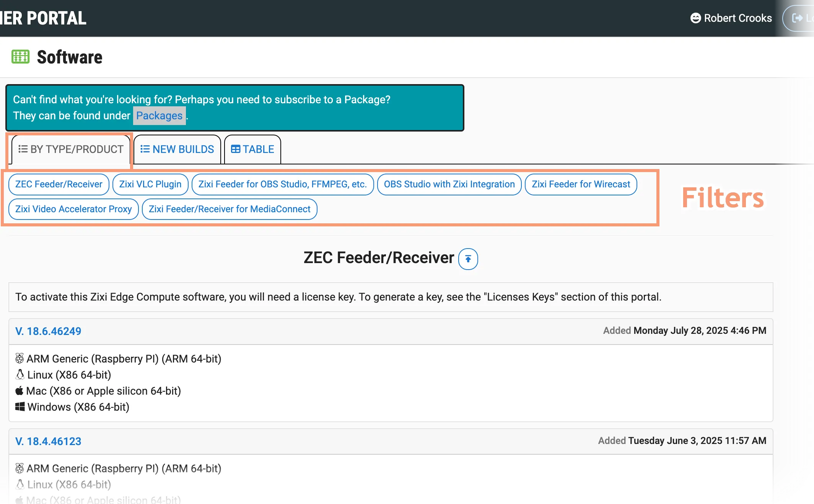Open version V. 18.4.46123
The height and width of the screenshot is (504, 814).
tap(48, 441)
